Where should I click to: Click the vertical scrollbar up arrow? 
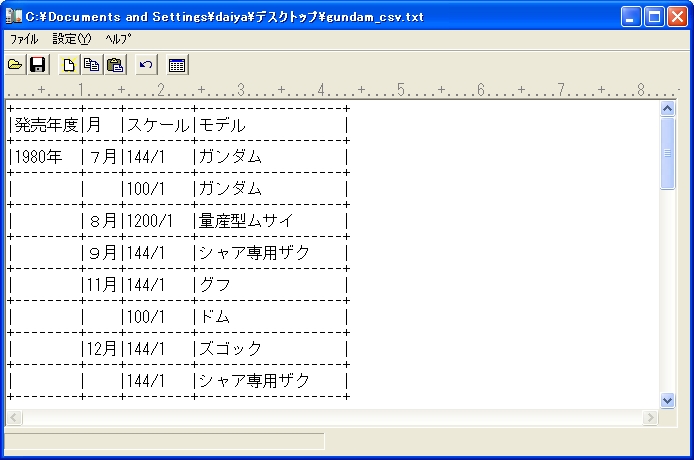(x=667, y=108)
